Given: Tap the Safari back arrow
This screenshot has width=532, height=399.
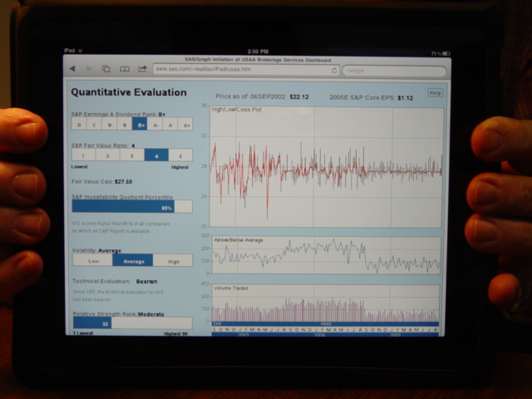Looking at the screenshot, I should pos(72,69).
